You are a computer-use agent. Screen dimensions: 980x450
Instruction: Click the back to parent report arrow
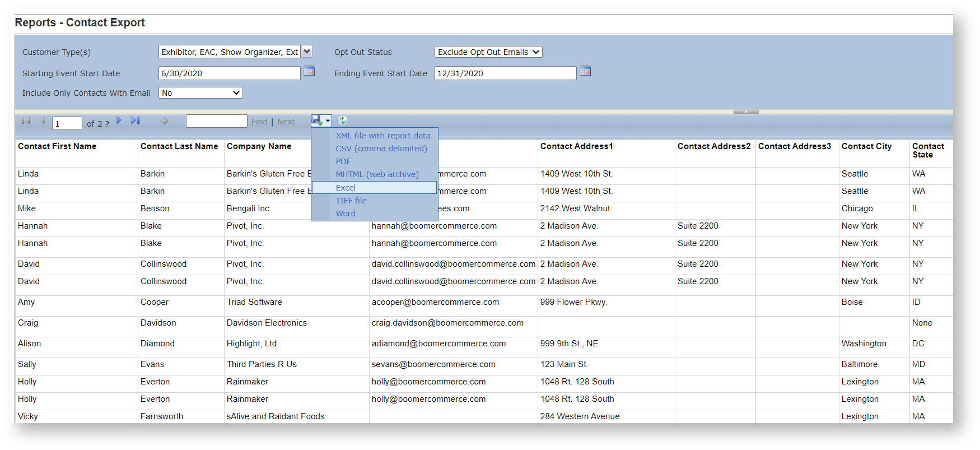(165, 120)
